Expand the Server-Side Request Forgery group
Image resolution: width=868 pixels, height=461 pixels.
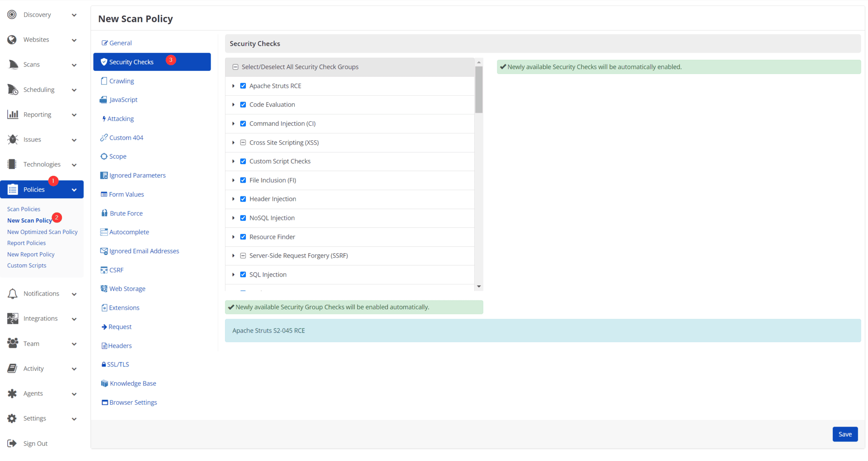click(234, 255)
